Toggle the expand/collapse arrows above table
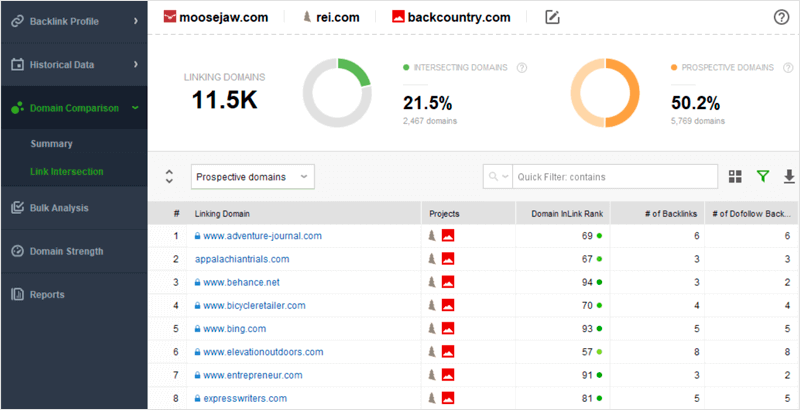The image size is (800, 410). (x=169, y=176)
